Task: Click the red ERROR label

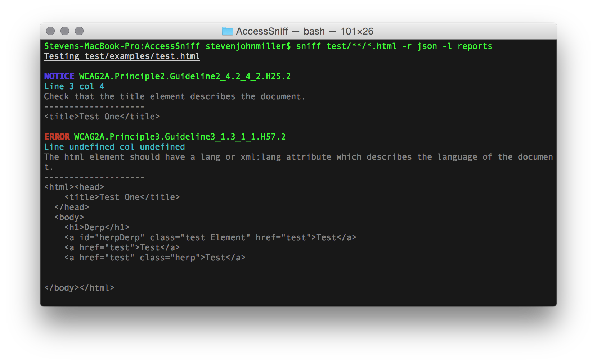Action: click(x=57, y=137)
